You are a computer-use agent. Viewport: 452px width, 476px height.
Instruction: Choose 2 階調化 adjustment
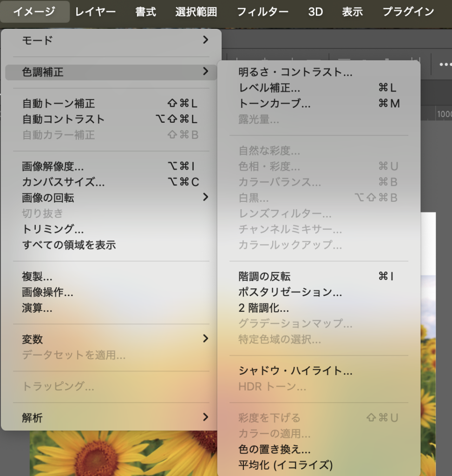pyautogui.click(x=264, y=308)
